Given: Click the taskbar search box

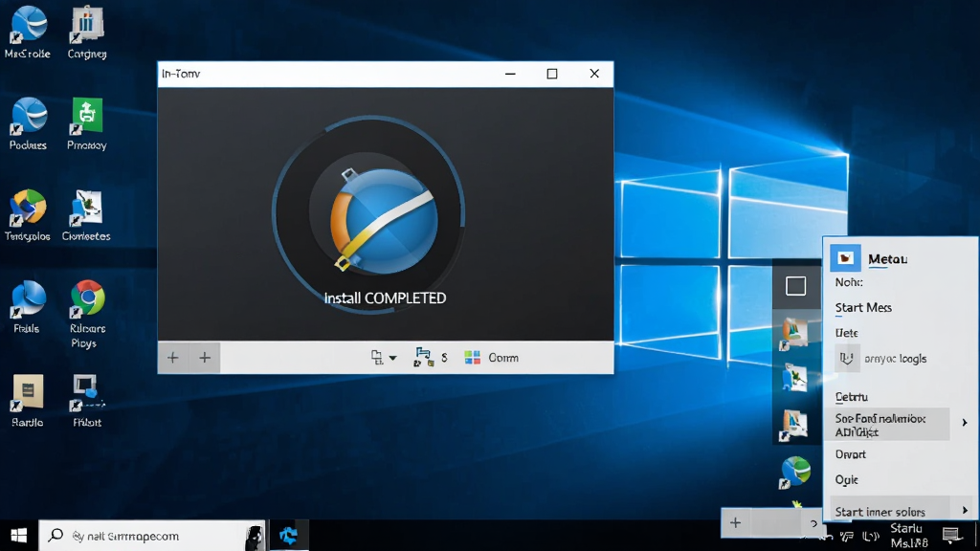Looking at the screenshot, I should pos(153,536).
